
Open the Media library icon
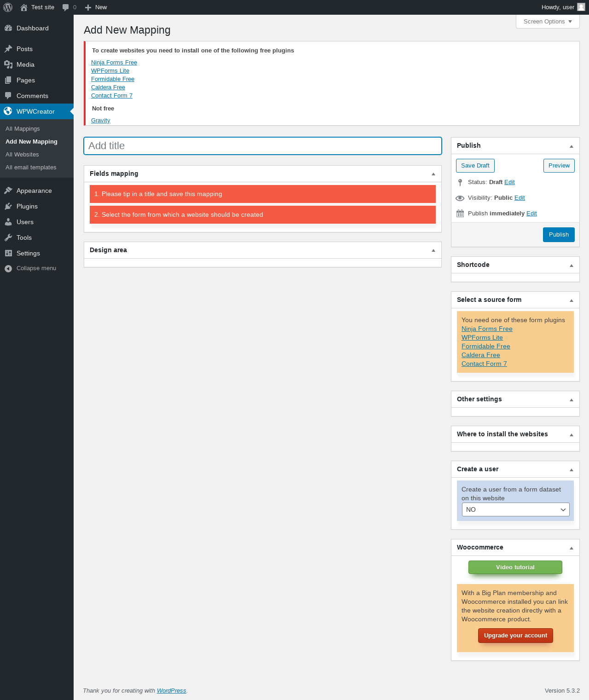8,64
